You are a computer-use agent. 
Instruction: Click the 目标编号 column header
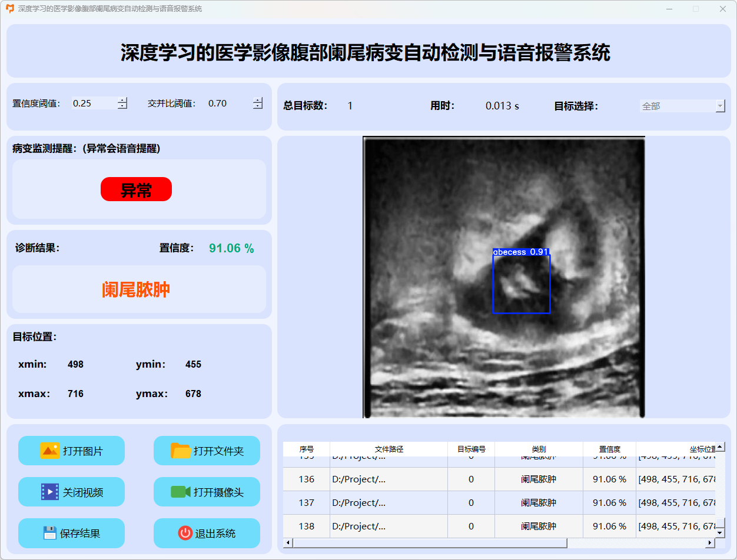click(472, 449)
